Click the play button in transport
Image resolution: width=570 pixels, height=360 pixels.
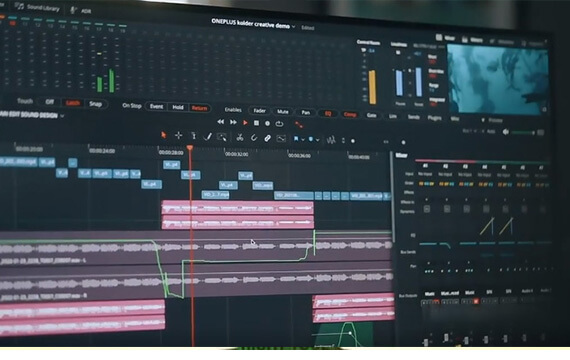click(x=245, y=123)
